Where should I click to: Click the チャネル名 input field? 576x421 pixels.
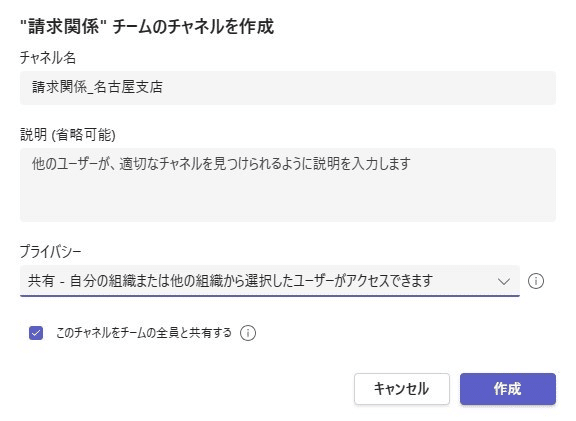click(288, 88)
